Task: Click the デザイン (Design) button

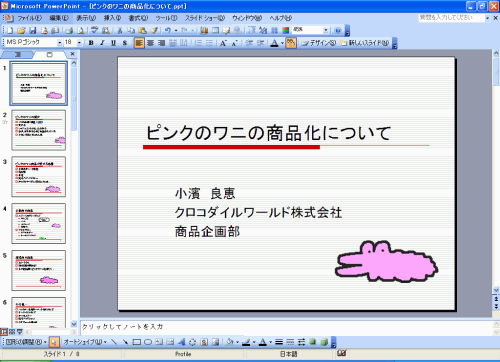Action: (x=318, y=43)
